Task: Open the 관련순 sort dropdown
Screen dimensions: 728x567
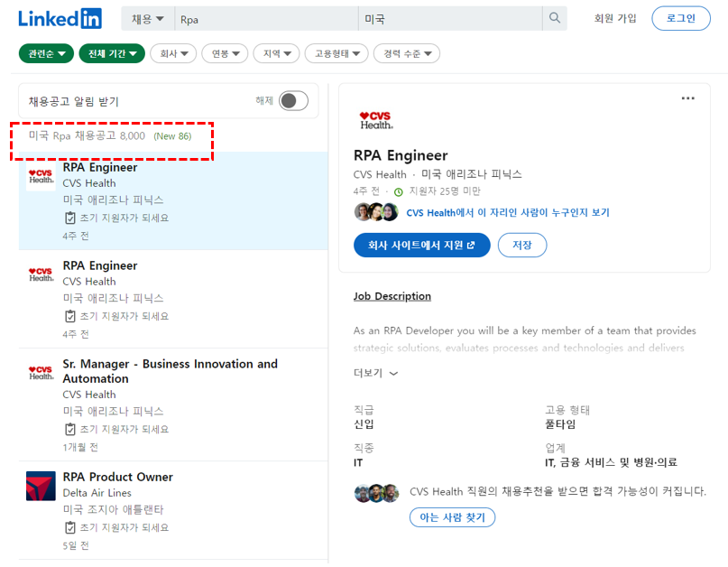Action: click(x=46, y=53)
